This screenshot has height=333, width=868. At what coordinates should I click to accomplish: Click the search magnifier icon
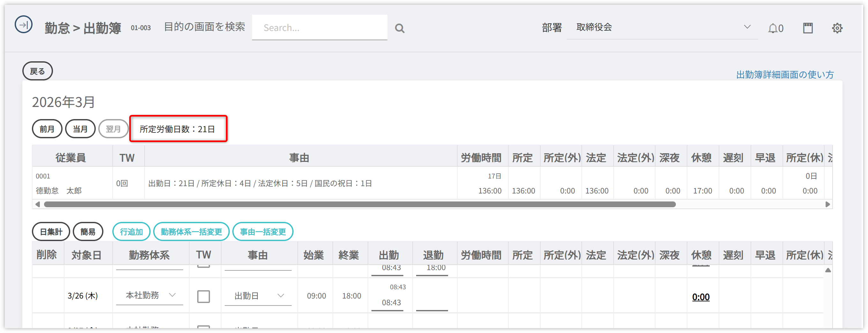400,28
